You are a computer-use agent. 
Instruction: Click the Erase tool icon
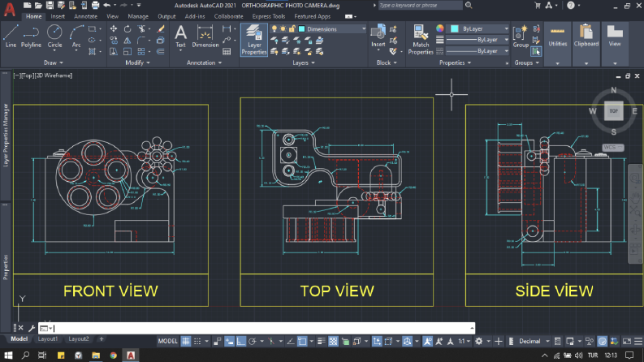coord(161,28)
